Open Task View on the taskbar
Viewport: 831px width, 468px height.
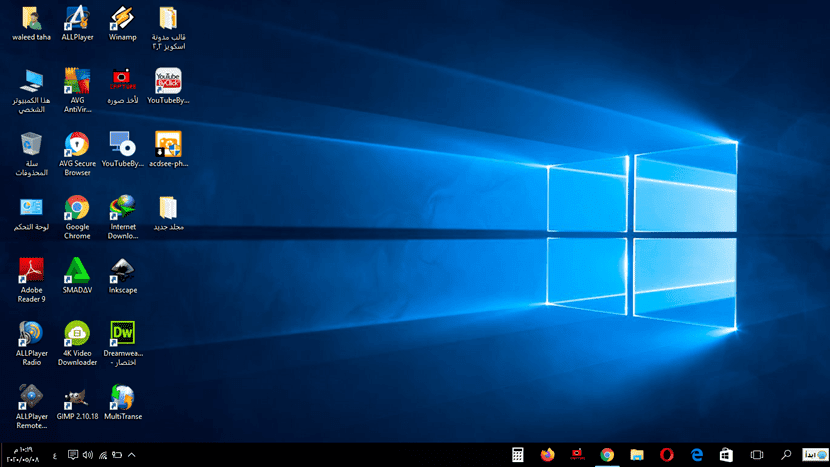coord(757,455)
